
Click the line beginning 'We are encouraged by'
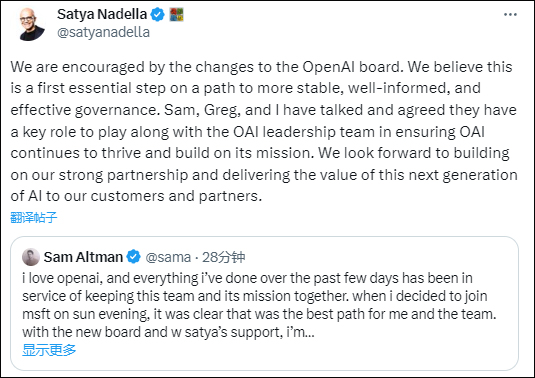[261, 67]
